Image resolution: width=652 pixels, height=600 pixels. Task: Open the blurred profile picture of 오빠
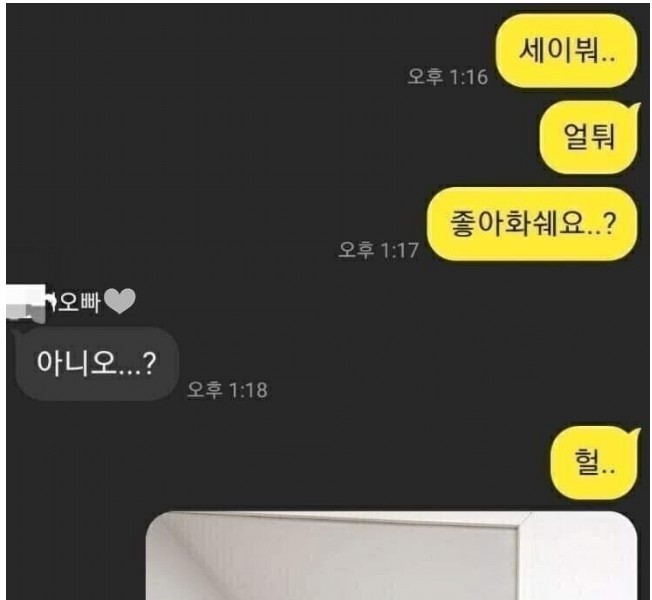26,304
